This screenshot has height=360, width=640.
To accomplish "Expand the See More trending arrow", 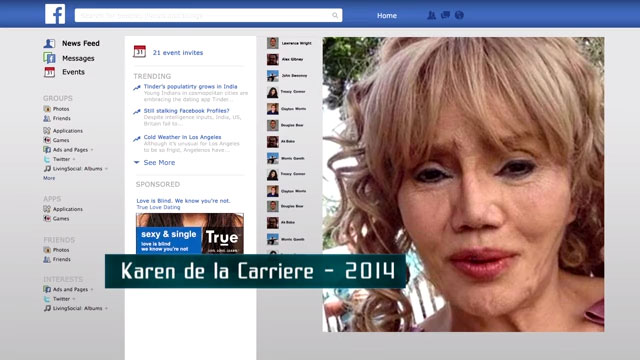I will [137, 162].
